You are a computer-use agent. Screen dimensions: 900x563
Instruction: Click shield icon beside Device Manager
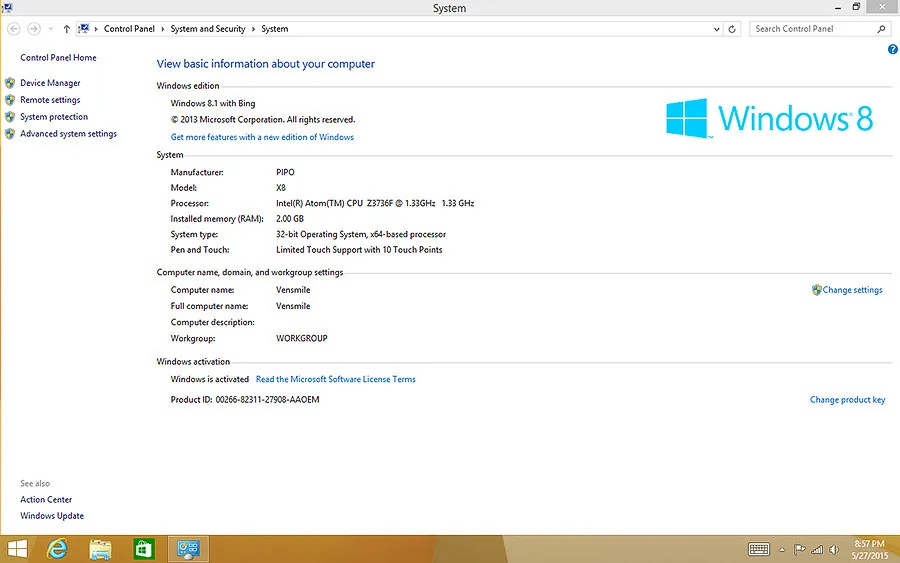pyautogui.click(x=10, y=83)
